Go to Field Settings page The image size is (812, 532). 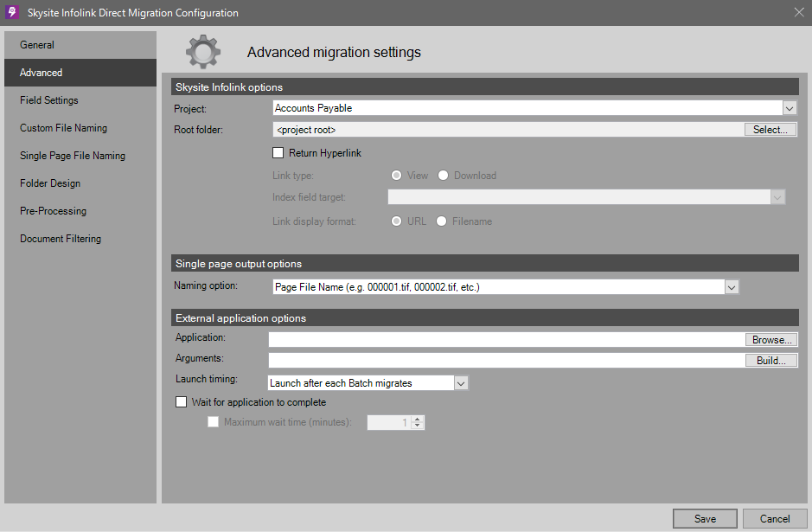(x=80, y=100)
